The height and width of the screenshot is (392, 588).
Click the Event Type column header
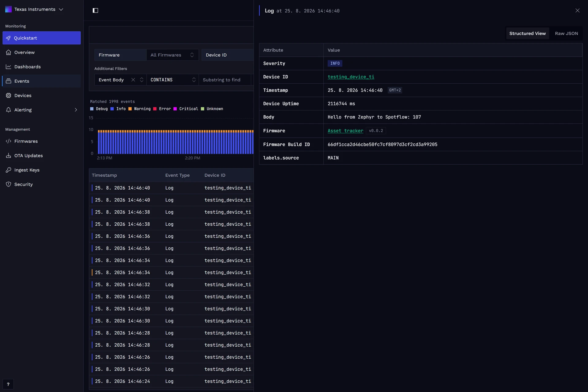(177, 175)
